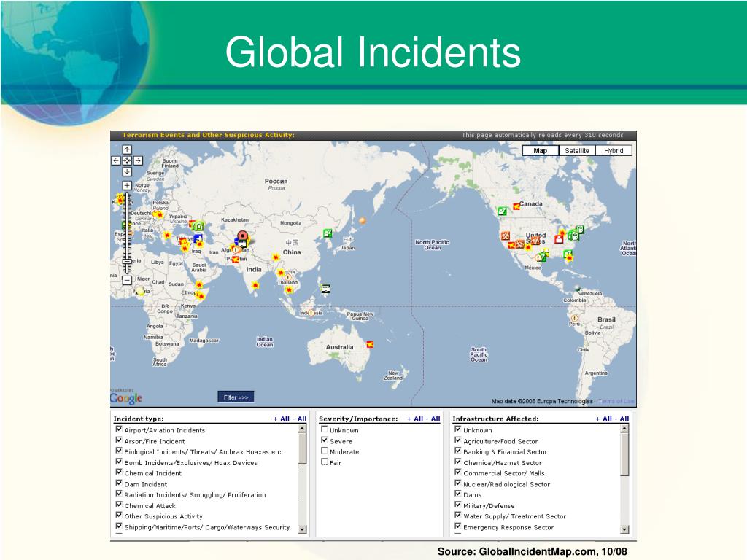Open the green marker below Ukraine label

click(x=198, y=226)
